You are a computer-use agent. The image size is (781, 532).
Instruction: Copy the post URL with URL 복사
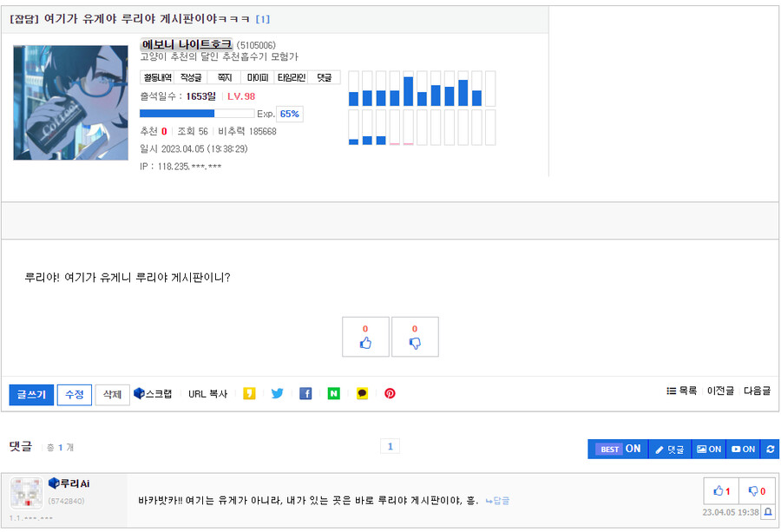point(207,394)
